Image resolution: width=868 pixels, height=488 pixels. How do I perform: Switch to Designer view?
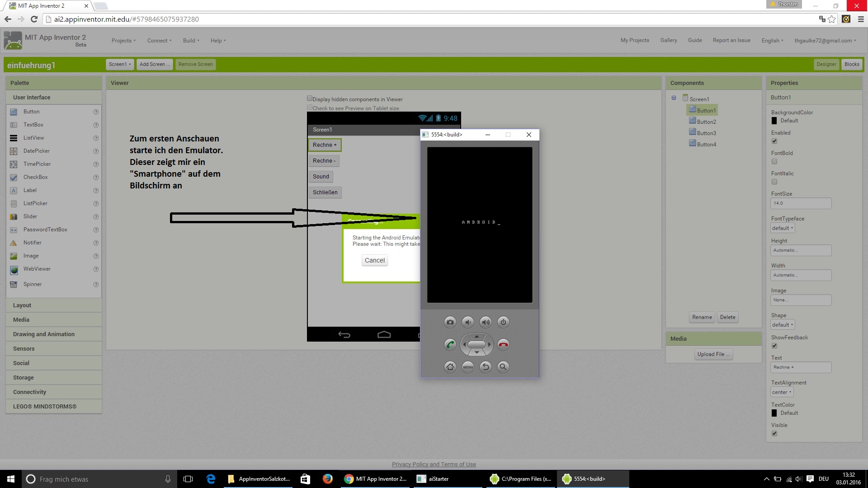tap(826, 64)
